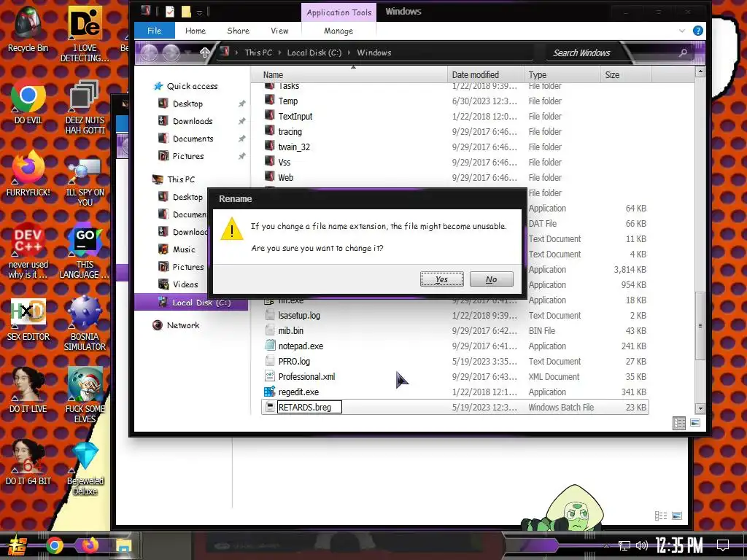Open the recent locations dropdown arrow

click(x=189, y=52)
